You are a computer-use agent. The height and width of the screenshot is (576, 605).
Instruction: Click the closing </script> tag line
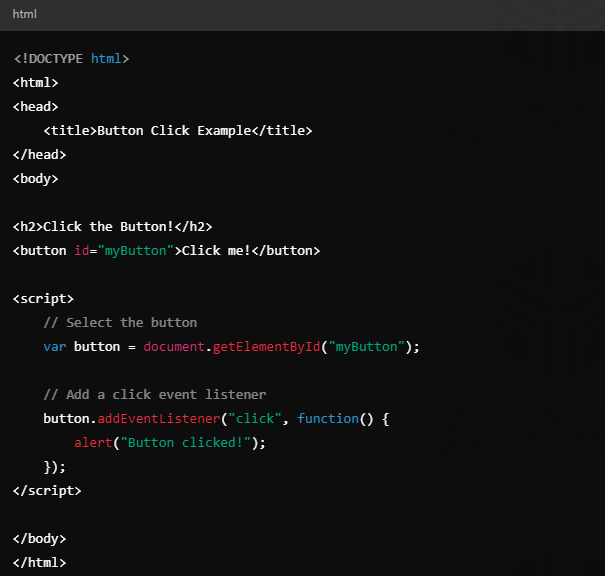click(x=47, y=491)
